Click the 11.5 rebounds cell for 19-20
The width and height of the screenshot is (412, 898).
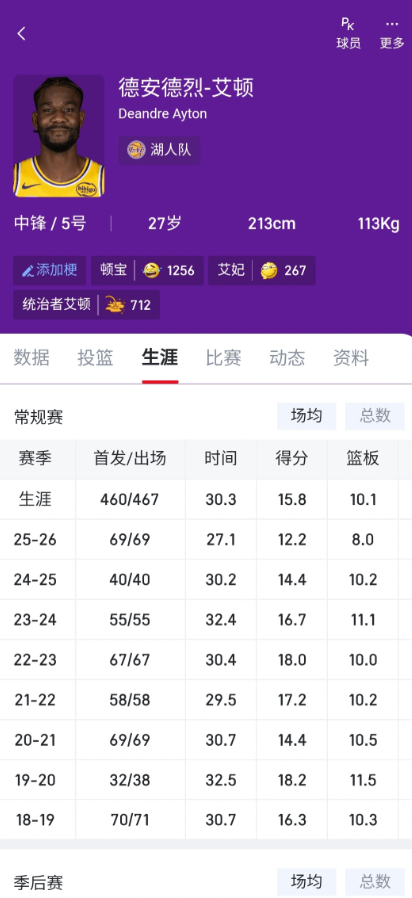pos(363,780)
